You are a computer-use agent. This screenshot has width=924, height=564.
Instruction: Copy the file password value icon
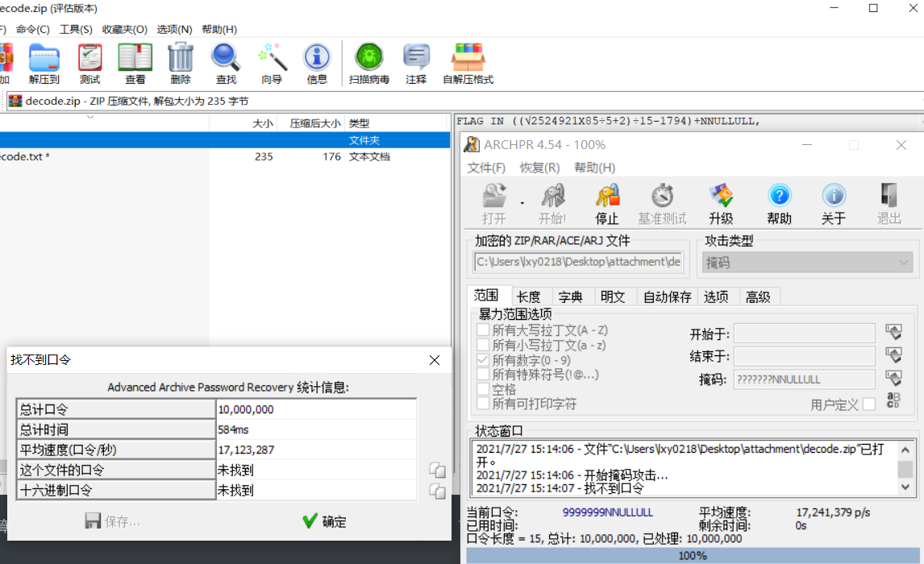point(437,470)
